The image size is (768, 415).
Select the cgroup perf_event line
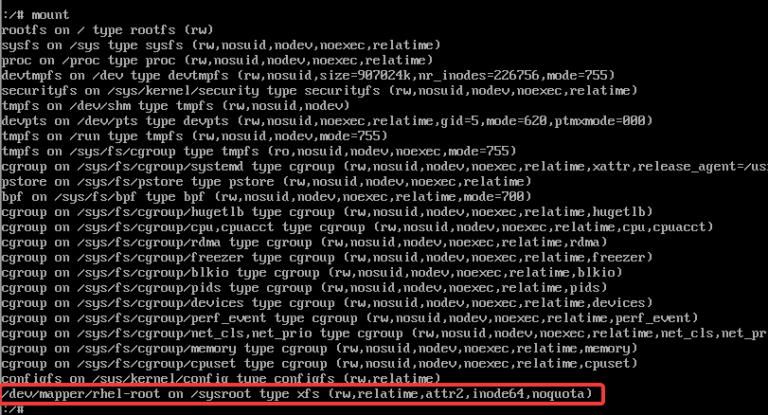(350, 318)
